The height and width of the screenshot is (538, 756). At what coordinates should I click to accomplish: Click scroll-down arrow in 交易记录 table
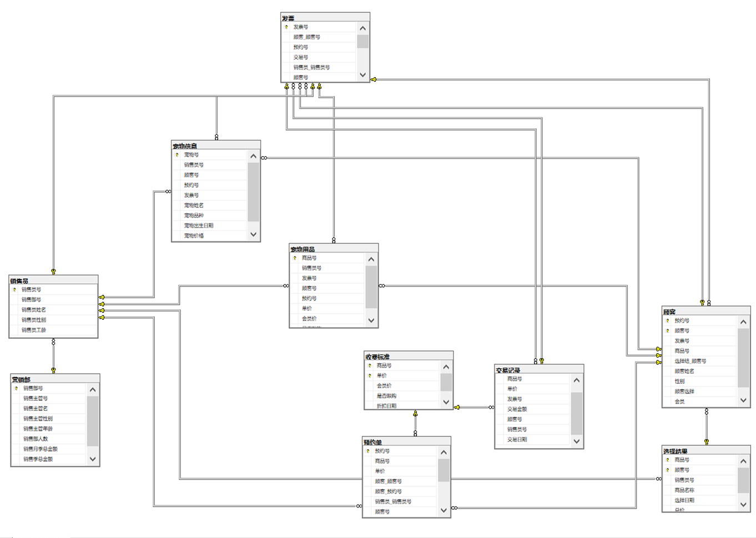577,441
